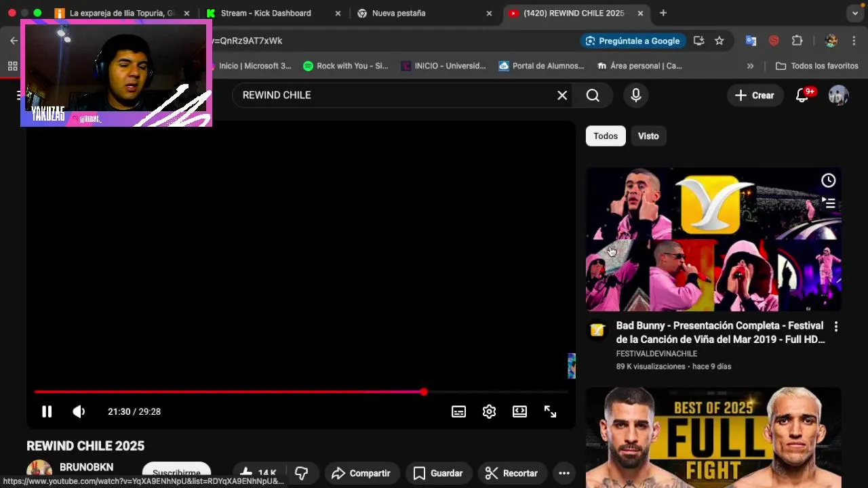
Task: Click the Compartir share button
Action: (361, 473)
